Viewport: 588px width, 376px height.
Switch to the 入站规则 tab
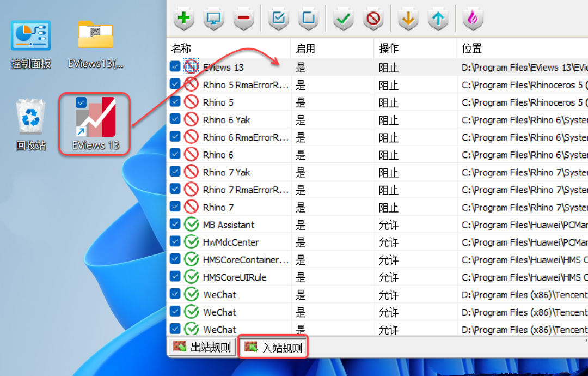tap(273, 347)
